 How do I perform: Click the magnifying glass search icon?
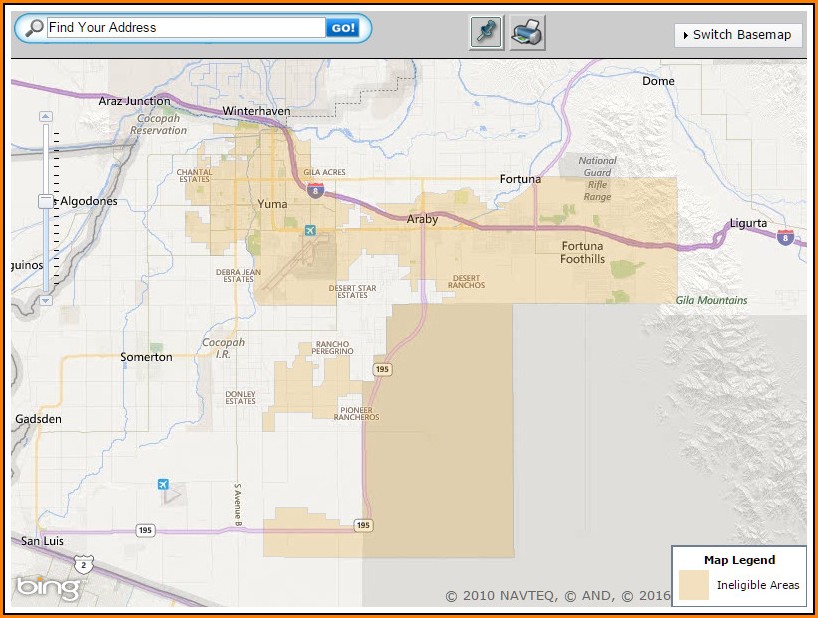pyautogui.click(x=33, y=28)
